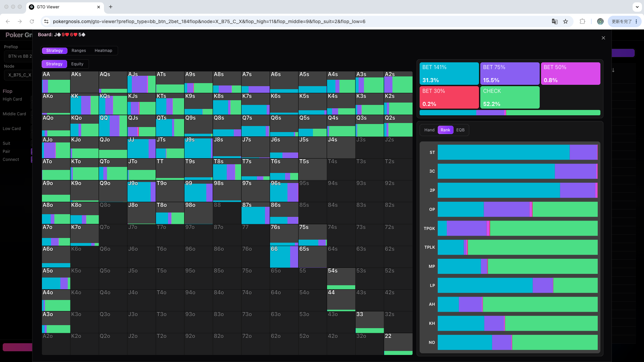This screenshot has height=362, width=644.
Task: Click the BET 75% purple swatch
Action: (x=510, y=73)
